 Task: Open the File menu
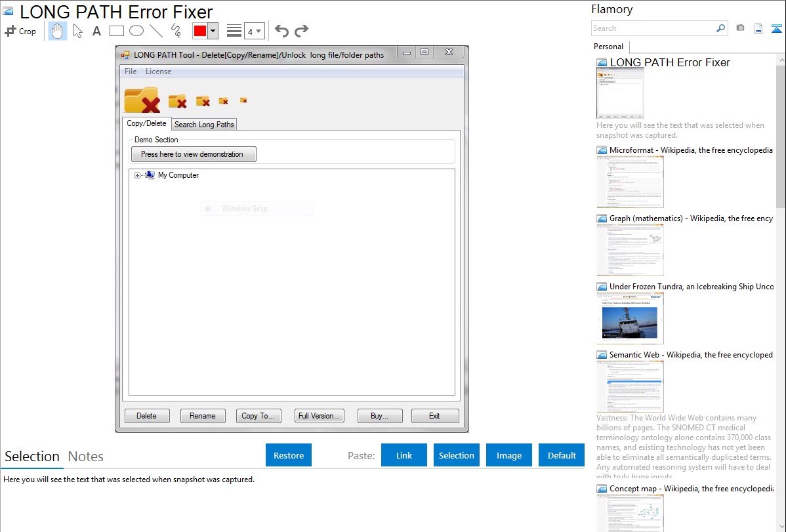[131, 72]
